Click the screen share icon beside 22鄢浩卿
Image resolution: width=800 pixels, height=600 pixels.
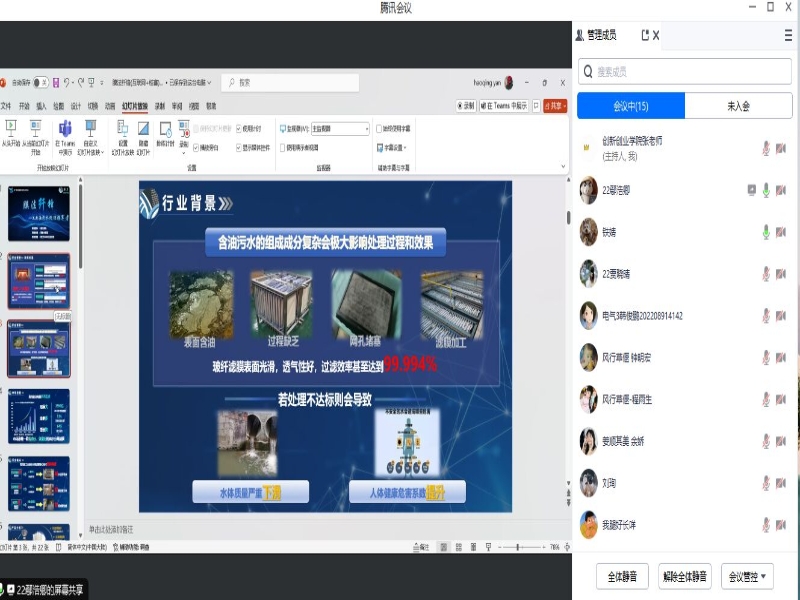coord(751,190)
